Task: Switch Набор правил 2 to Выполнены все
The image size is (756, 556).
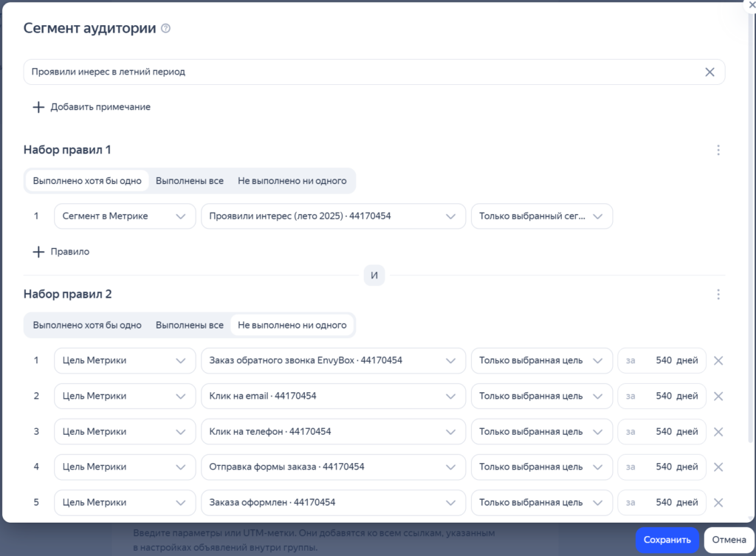Action: click(x=189, y=325)
